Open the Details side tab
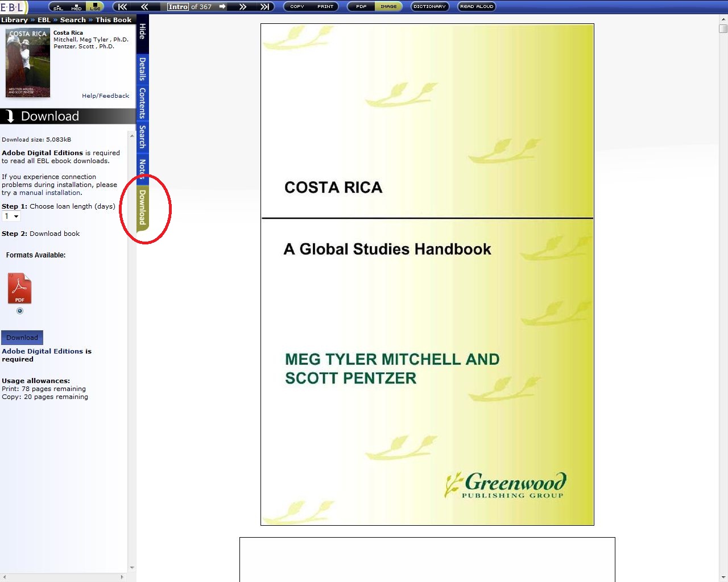The height and width of the screenshot is (582, 728). (x=142, y=69)
